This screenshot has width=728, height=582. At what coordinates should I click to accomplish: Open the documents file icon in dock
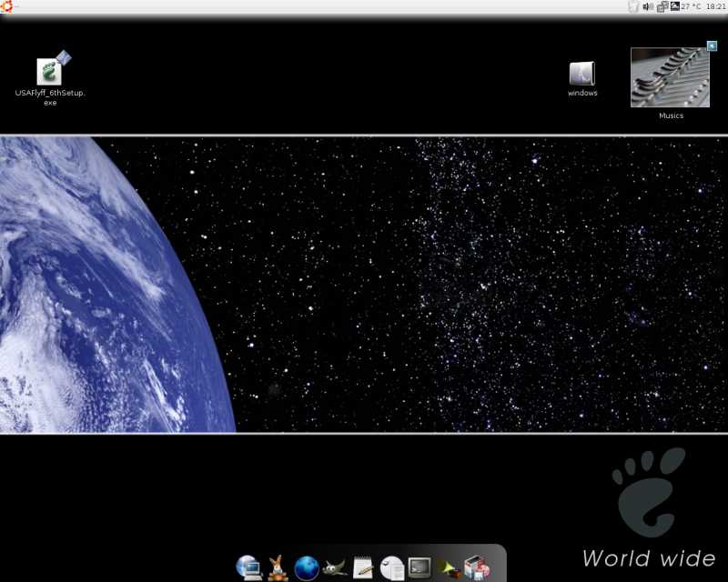(x=392, y=567)
